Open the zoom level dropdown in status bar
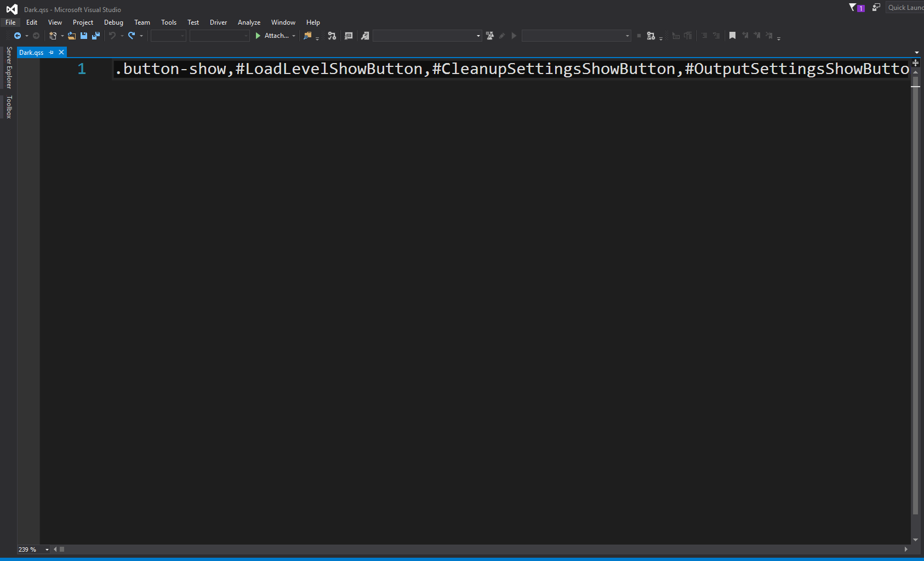Viewport: 924px width, 561px height. [47, 549]
